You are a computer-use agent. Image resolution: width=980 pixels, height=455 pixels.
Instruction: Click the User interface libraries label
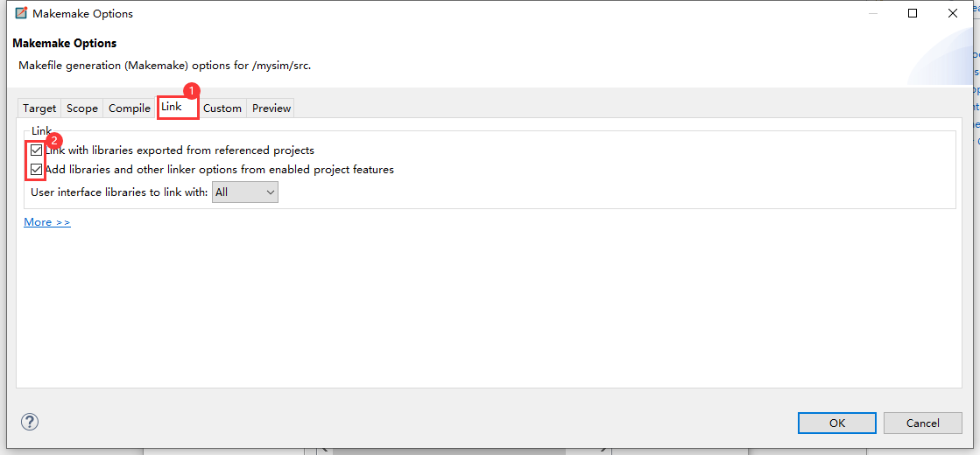pyautogui.click(x=119, y=192)
